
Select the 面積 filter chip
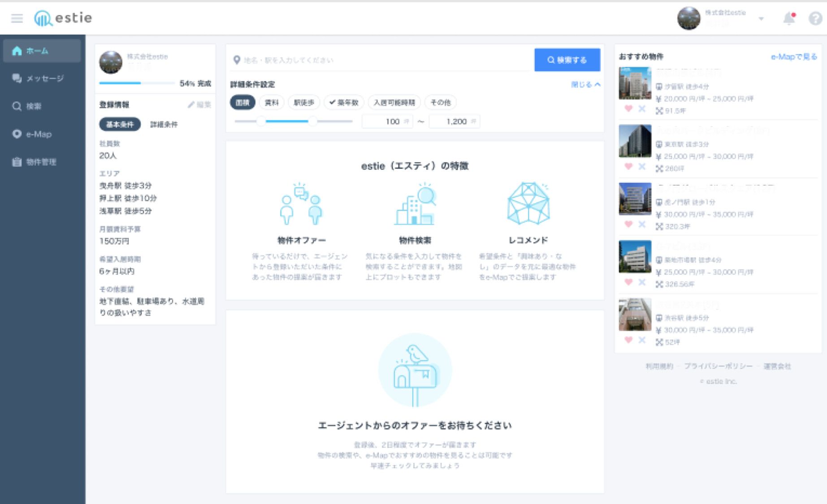click(x=242, y=103)
